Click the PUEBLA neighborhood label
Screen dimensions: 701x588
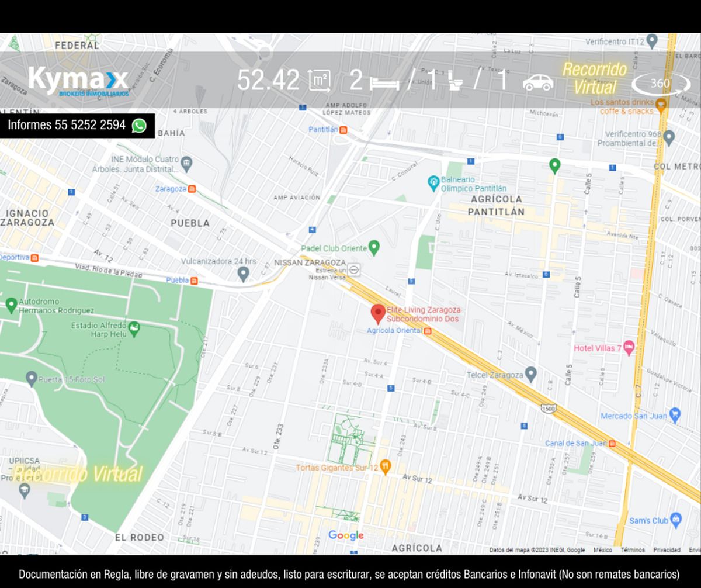point(190,223)
